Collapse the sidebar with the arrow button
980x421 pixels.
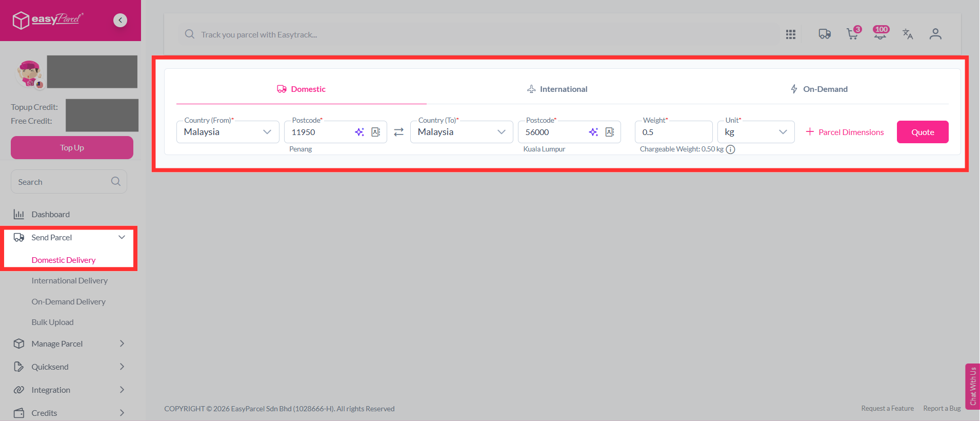[120, 20]
